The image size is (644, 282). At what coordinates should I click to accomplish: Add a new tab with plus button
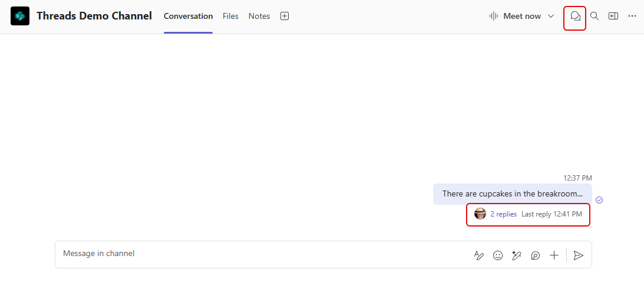(285, 17)
